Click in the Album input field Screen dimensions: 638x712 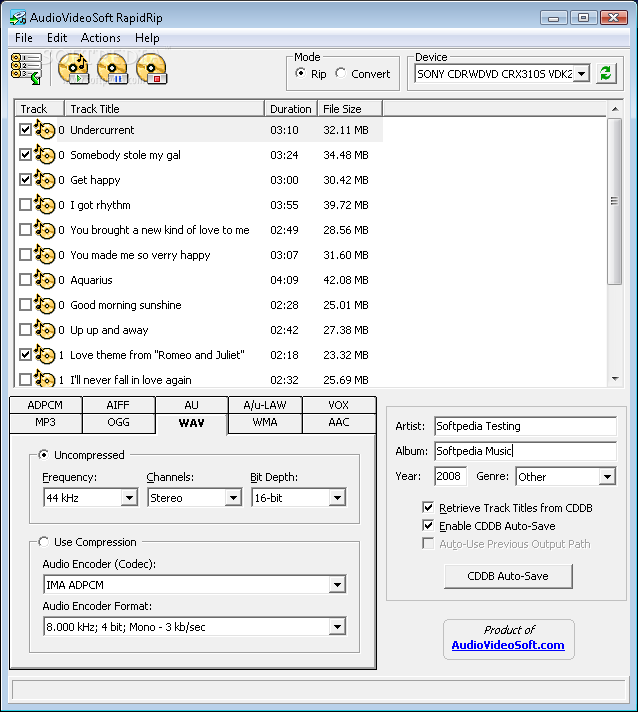pos(525,451)
